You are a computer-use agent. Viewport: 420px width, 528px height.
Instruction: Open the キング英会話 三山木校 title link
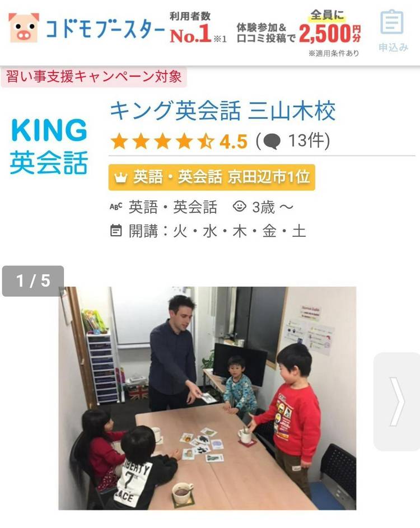(x=223, y=110)
